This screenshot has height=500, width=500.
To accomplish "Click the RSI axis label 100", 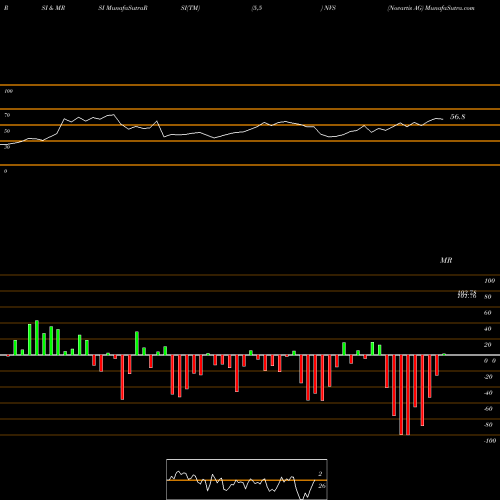I will [8, 91].
